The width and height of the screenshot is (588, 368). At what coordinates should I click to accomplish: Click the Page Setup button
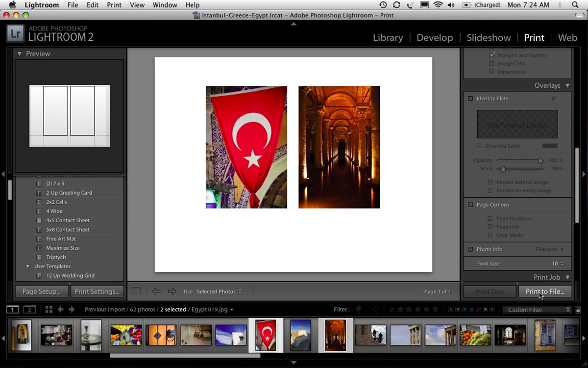tap(42, 291)
